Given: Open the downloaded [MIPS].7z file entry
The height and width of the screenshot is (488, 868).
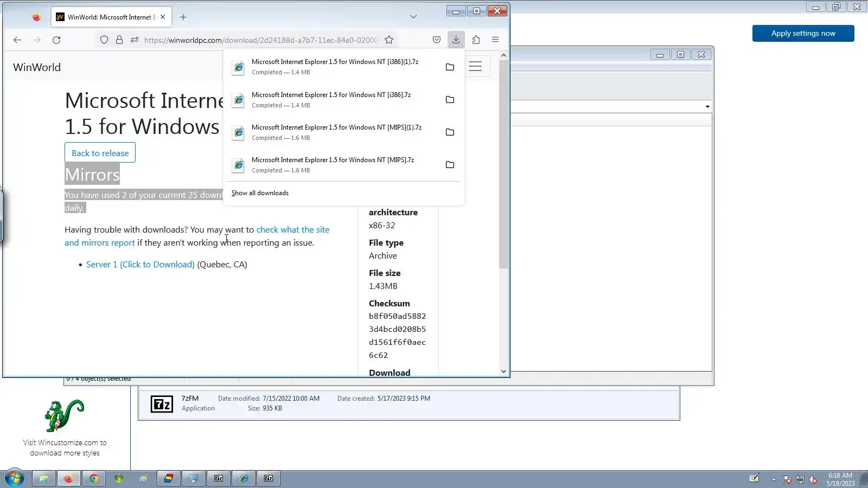Looking at the screenshot, I should point(334,165).
